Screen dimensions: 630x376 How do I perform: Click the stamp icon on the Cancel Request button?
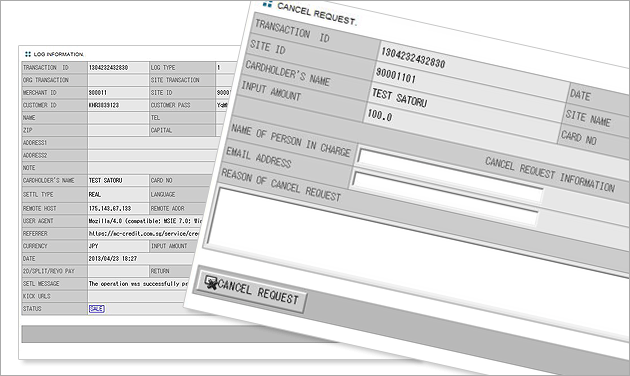pos(210,282)
